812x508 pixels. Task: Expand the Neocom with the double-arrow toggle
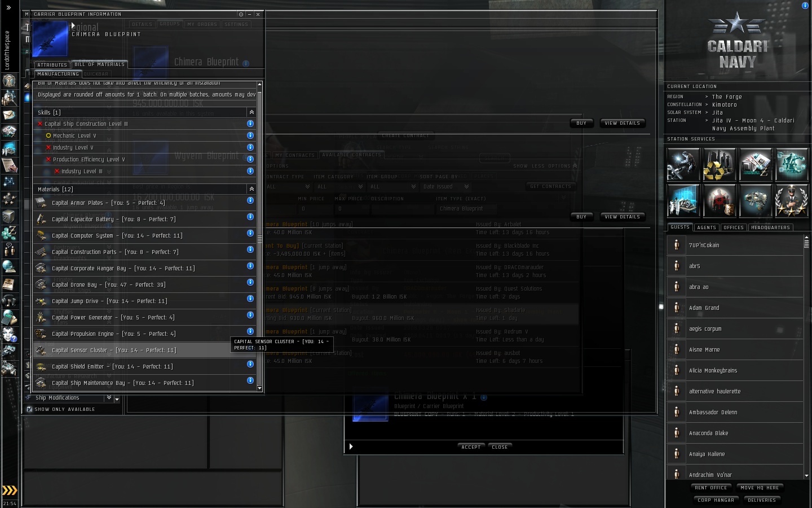coord(8,8)
